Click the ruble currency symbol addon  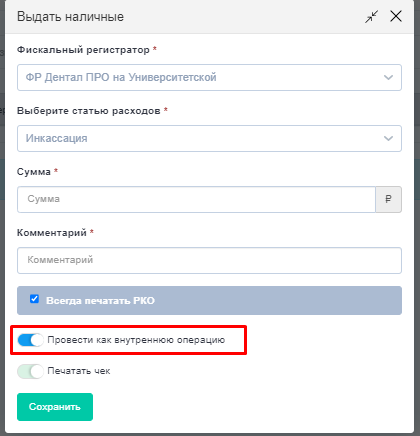click(388, 199)
